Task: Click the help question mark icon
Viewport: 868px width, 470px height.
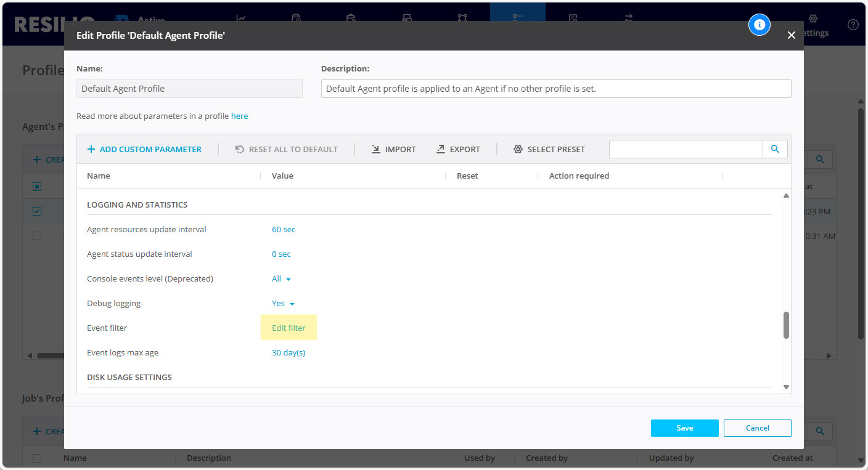Action: (x=853, y=25)
